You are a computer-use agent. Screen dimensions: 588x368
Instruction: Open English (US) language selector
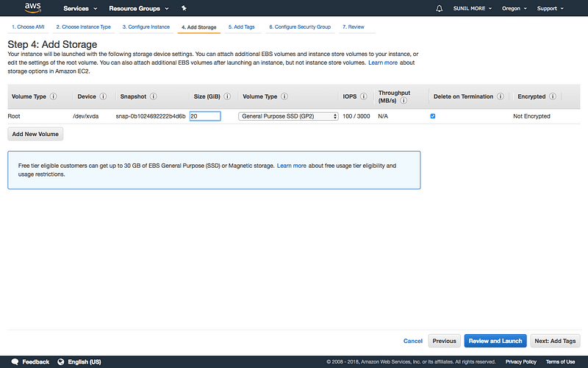(85, 361)
